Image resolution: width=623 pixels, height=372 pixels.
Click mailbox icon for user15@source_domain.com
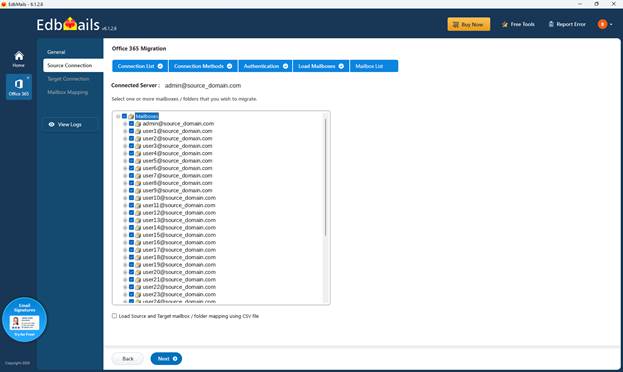[x=138, y=235]
